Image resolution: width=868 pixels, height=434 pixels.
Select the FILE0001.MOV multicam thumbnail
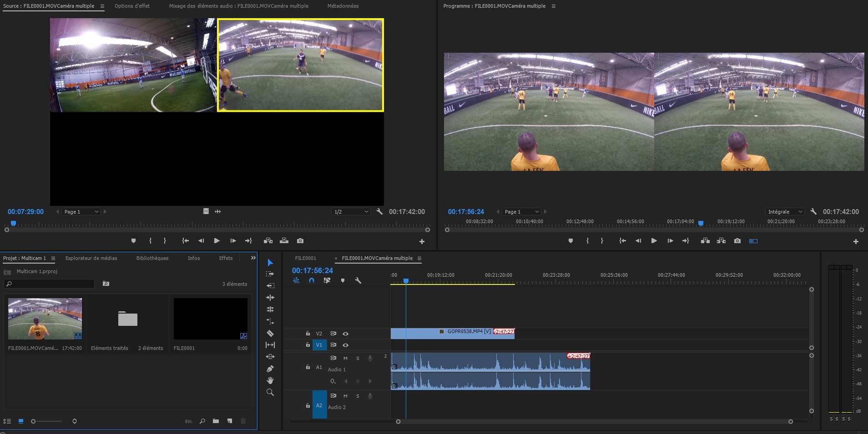(45, 319)
